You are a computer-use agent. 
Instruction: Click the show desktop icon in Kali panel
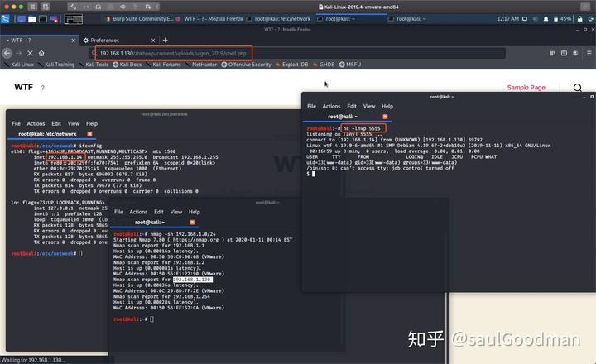(22, 19)
